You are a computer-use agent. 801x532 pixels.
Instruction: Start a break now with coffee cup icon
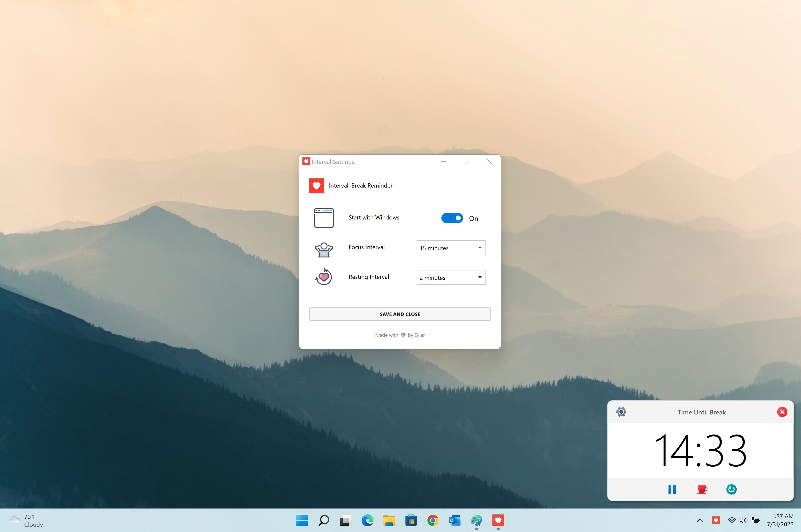tap(701, 489)
